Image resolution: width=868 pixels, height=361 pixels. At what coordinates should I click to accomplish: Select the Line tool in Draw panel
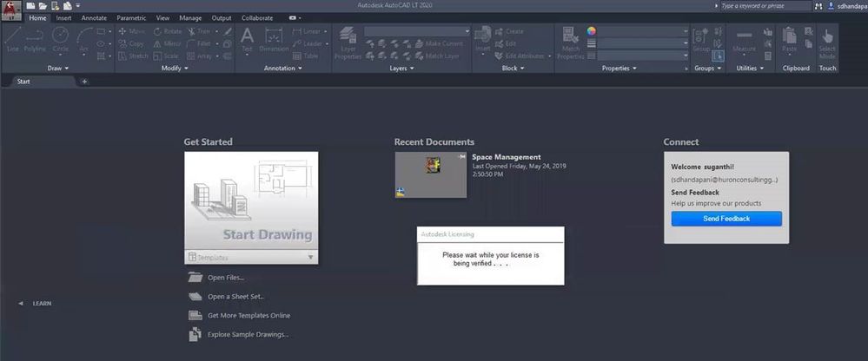13,39
